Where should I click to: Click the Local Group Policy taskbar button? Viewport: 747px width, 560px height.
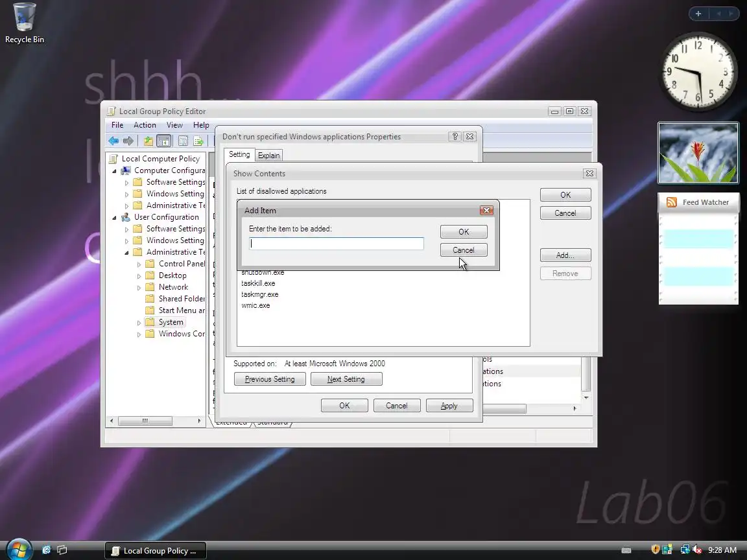tap(156, 550)
